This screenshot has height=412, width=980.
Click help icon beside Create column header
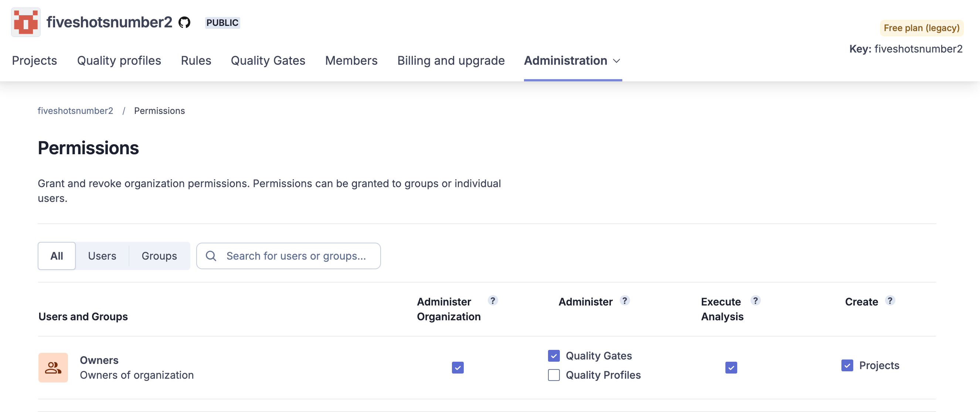click(x=889, y=301)
